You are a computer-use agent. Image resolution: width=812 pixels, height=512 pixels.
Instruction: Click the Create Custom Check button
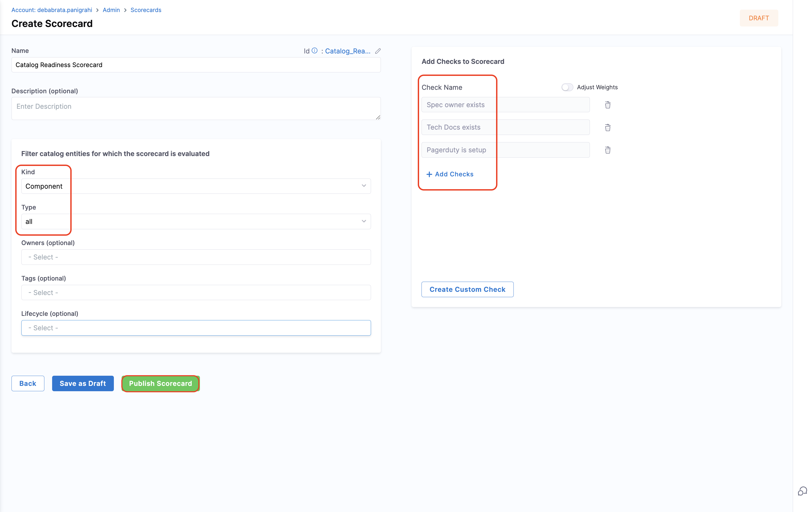tap(467, 290)
